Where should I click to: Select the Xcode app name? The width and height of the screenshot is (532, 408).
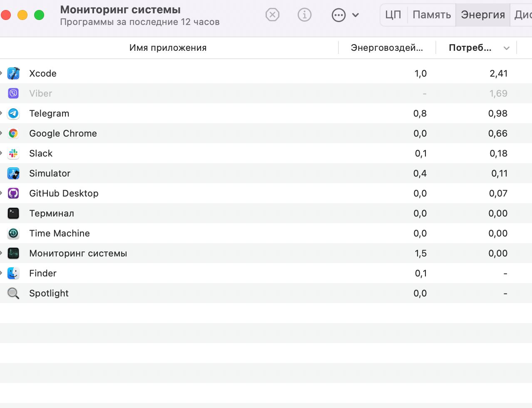[x=43, y=73]
